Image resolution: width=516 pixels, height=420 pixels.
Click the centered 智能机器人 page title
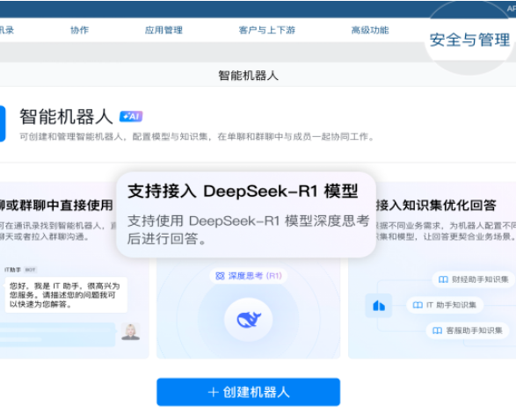point(249,76)
